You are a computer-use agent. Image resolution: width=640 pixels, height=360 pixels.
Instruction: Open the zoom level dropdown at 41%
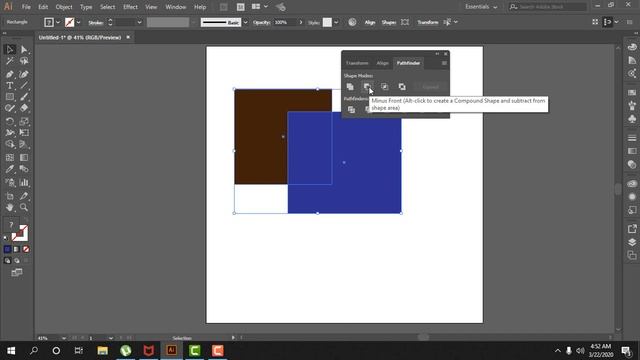64,338
